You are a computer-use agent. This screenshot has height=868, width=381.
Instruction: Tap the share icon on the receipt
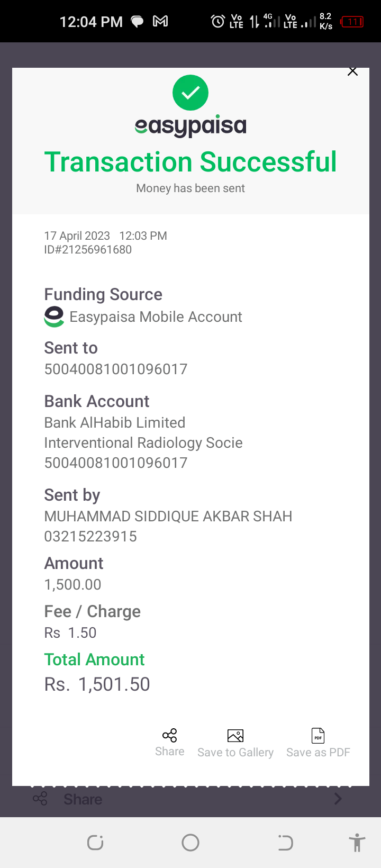(169, 735)
